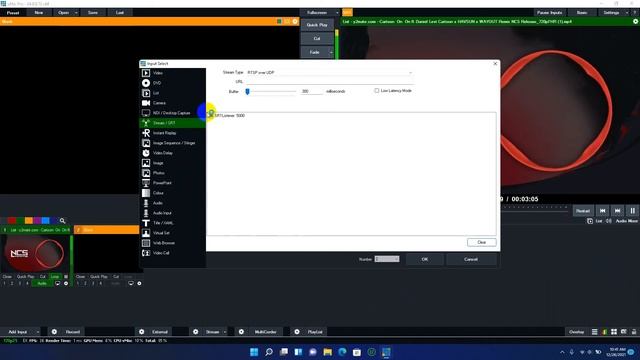Toggle Record button
The image size is (640, 360).
(73, 332)
